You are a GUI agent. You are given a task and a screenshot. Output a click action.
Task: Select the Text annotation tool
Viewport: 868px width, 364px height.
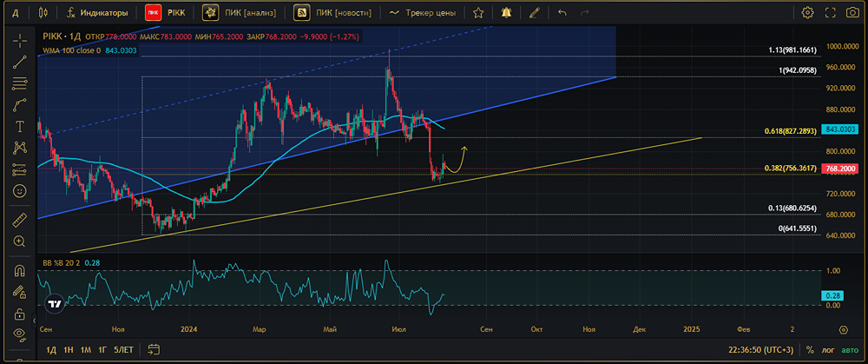20,126
